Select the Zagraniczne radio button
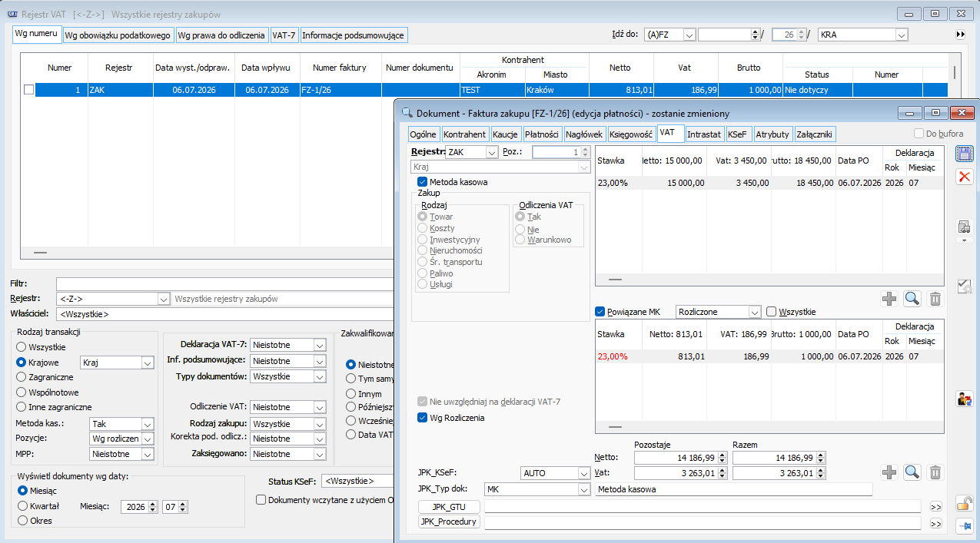The height and width of the screenshot is (543, 980). pyautogui.click(x=22, y=377)
